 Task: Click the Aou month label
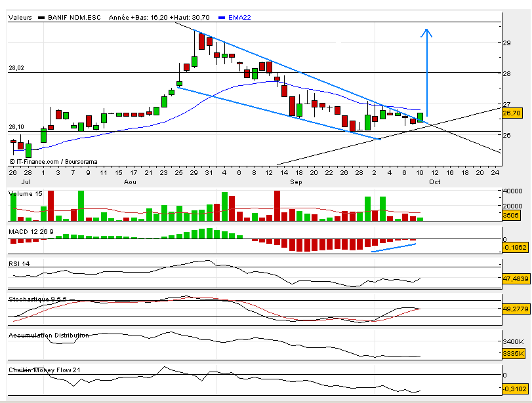click(x=130, y=182)
